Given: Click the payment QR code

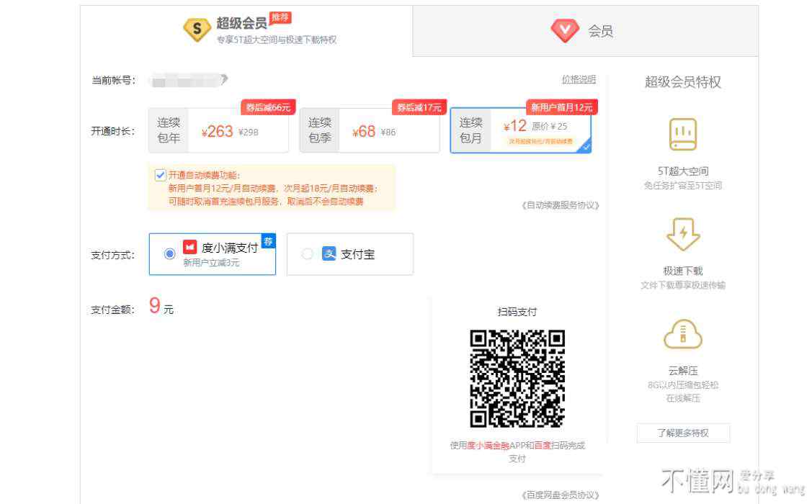Looking at the screenshot, I should 517,378.
